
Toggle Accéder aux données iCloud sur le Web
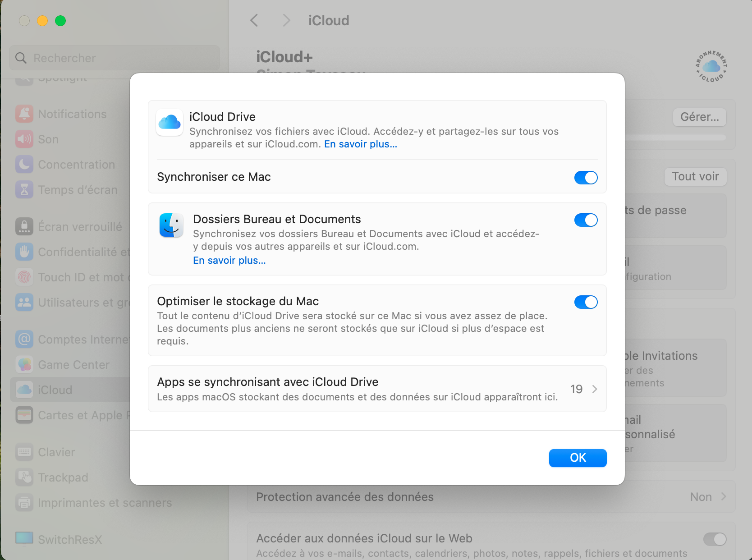[x=715, y=539]
